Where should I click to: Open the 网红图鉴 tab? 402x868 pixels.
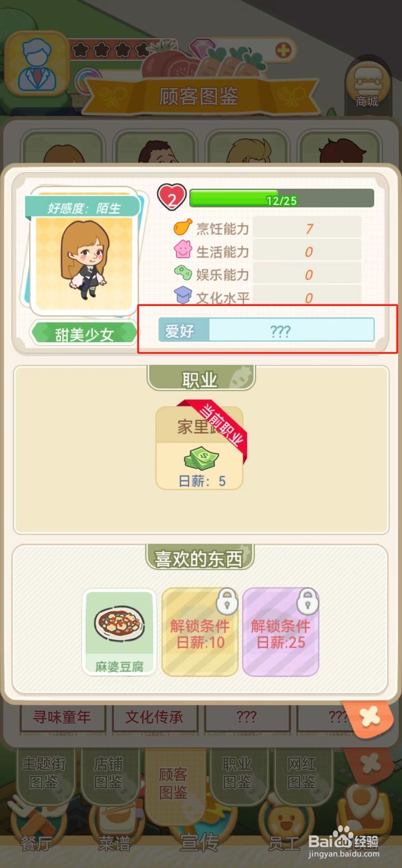(302, 774)
